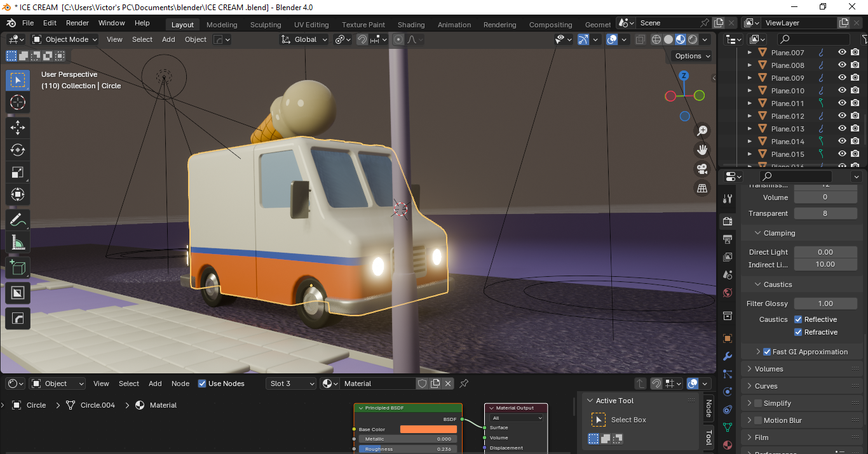Click Base Color orange swatch
The height and width of the screenshot is (454, 868).
click(x=428, y=429)
